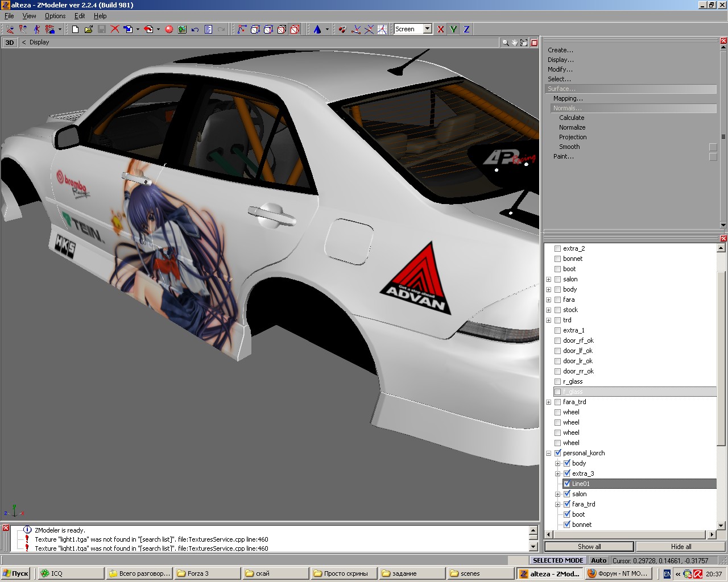Expand the trd tree node
The image size is (728, 582).
(548, 320)
